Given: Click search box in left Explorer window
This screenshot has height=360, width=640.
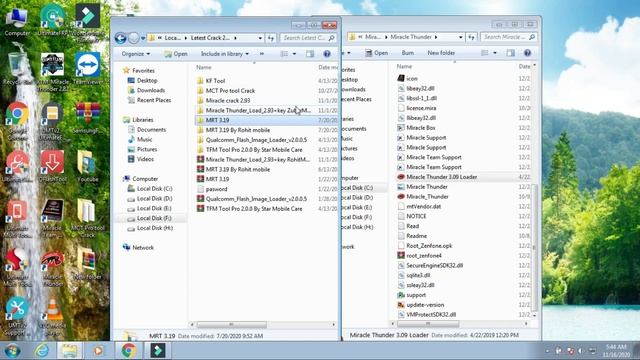Looking at the screenshot, I should tap(309, 38).
